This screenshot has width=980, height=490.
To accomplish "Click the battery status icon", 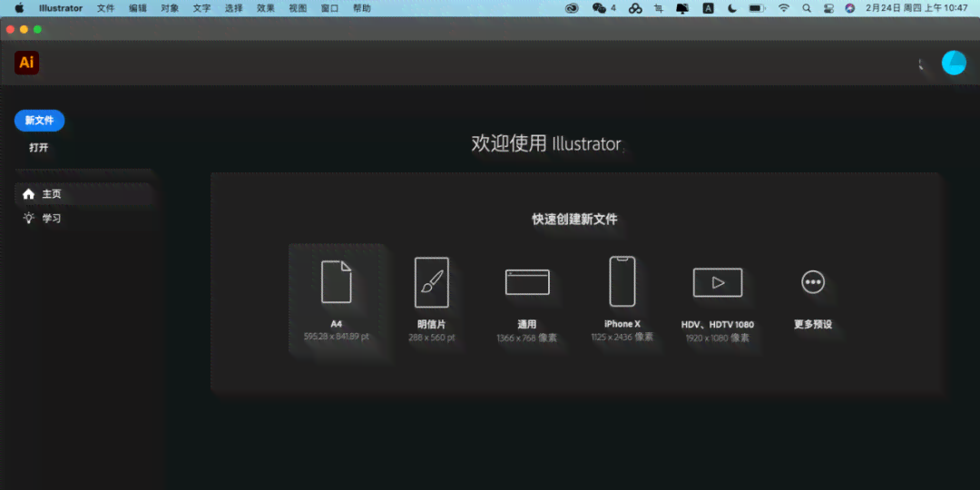I will coord(757,8).
